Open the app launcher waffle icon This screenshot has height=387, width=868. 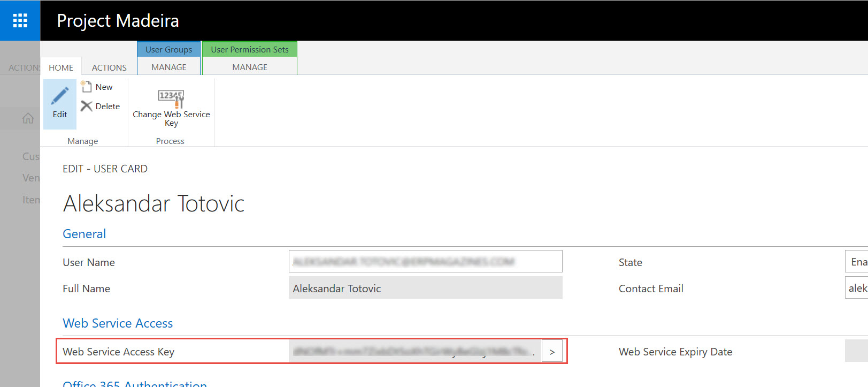20,20
